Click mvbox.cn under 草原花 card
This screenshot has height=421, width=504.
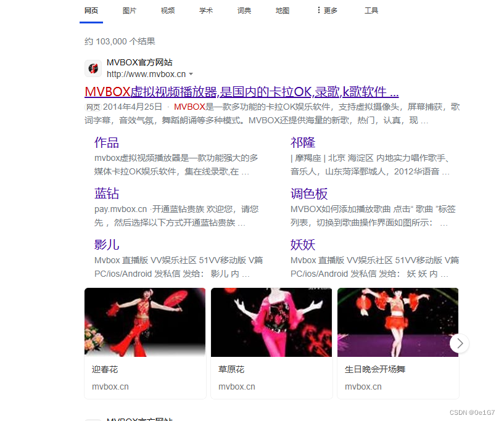coord(237,386)
